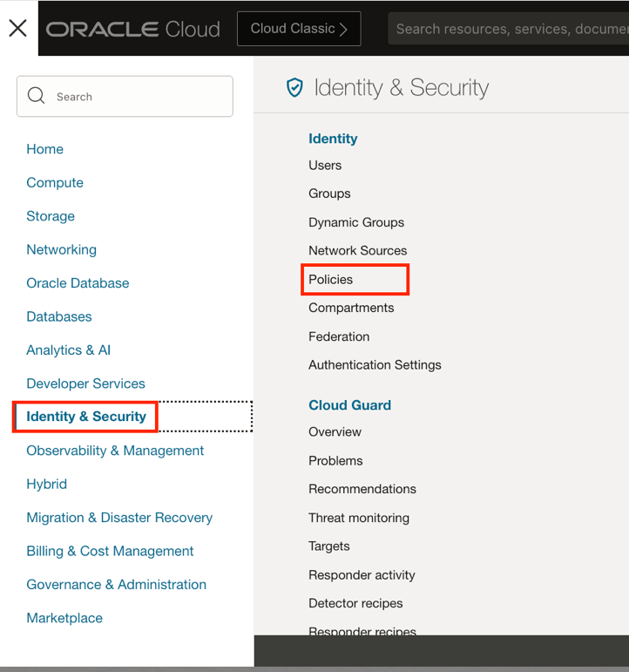Close the navigation menu with X icon
The image size is (629, 672).
coord(17,28)
